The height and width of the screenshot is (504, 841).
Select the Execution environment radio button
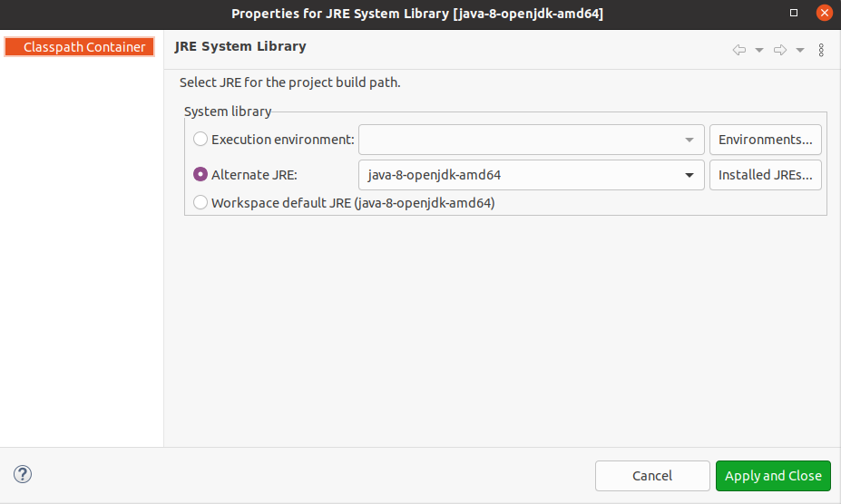pos(200,140)
